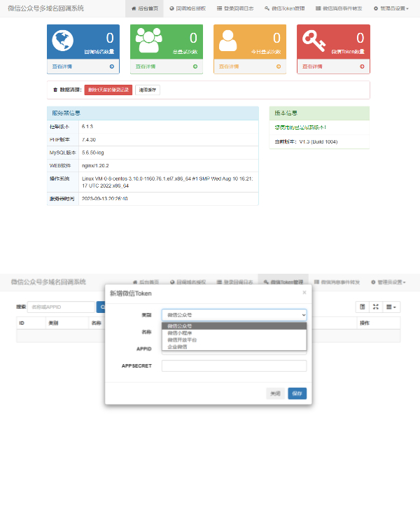Screen dimensions: 420x509
Task: Click the fullscreen icon in the table toolbar
Action: (376, 307)
